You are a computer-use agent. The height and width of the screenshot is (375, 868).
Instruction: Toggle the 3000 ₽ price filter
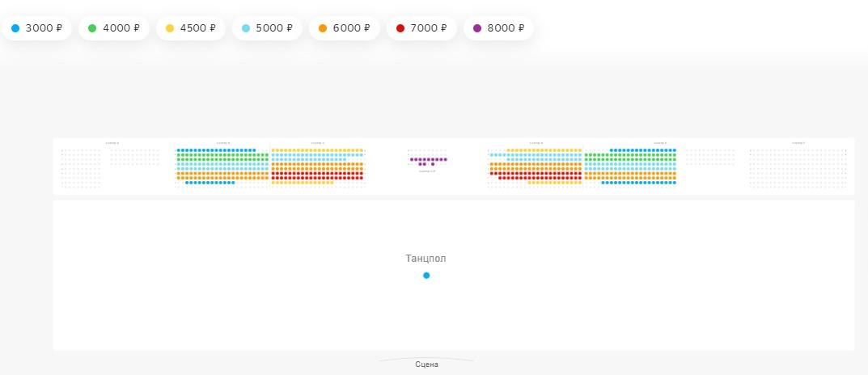pyautogui.click(x=36, y=28)
